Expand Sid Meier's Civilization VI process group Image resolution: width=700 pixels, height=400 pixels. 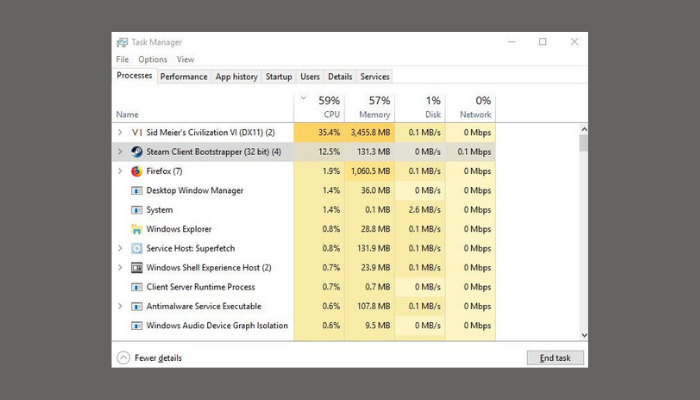120,133
